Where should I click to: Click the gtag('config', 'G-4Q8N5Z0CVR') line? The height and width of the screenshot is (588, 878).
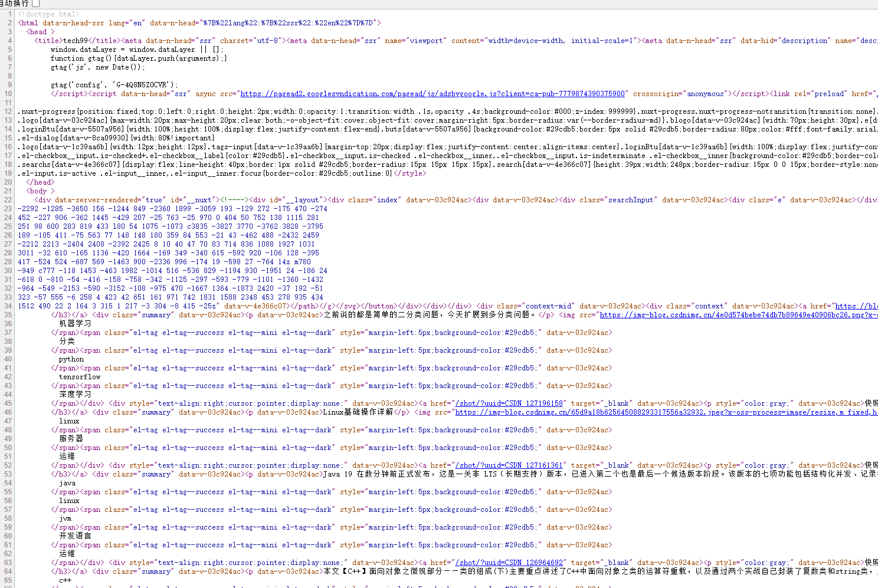(x=114, y=85)
